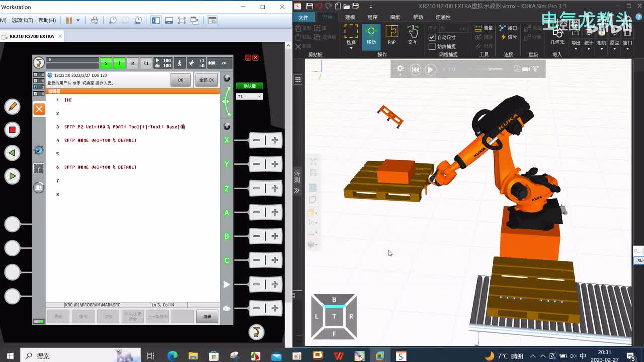
Task: Adjust the simulation speed slider
Action: [496, 69]
